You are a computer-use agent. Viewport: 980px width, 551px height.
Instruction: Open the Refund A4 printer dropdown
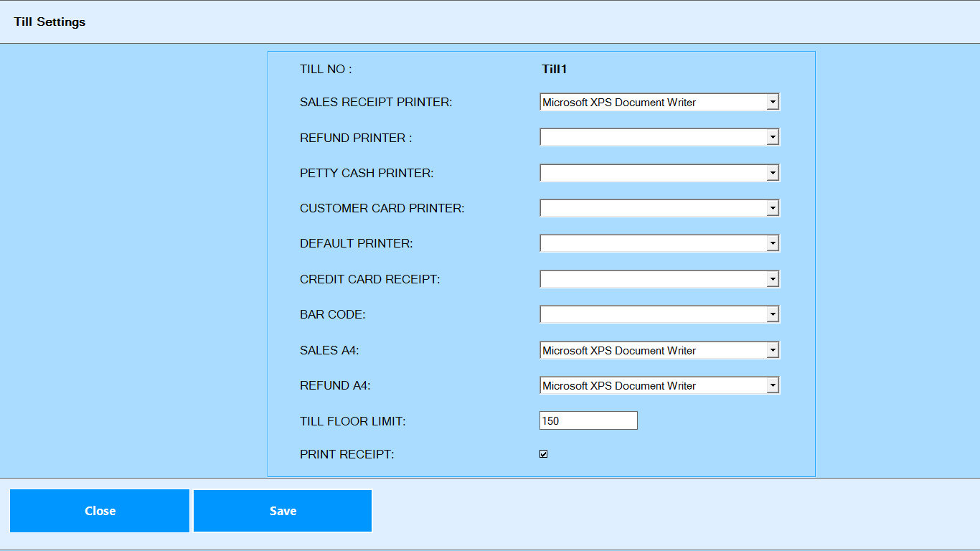pos(659,386)
